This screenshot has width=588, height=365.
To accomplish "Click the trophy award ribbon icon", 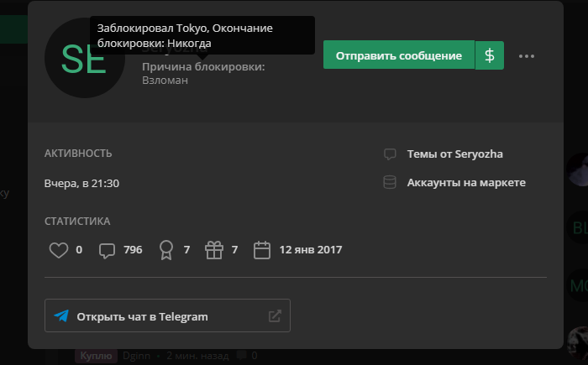I will 166,250.
